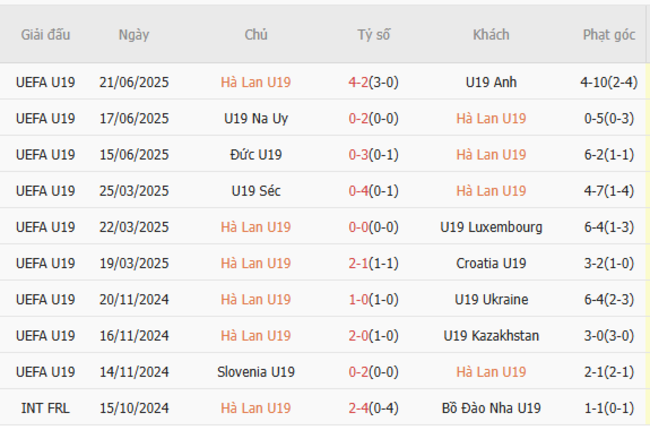The height and width of the screenshot is (430, 650).
Task: Open Croatia U19 team link
Action: pos(491,264)
